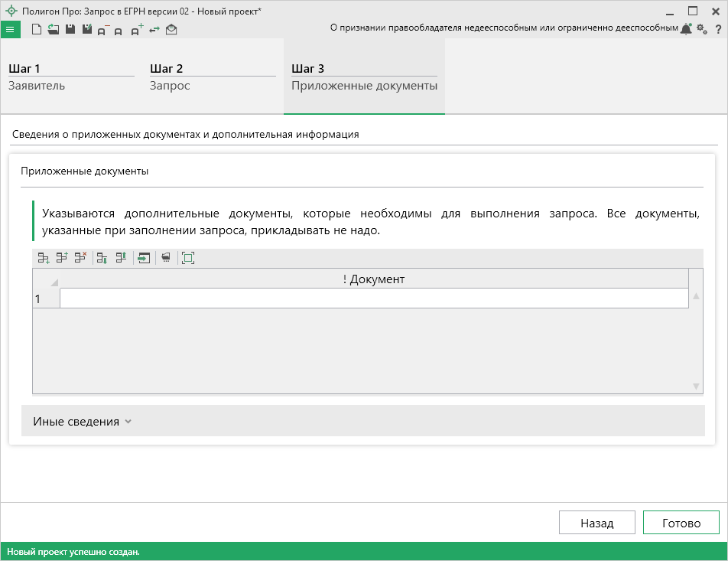Decrease font size with A-minus icon
Image resolution: width=728 pixels, height=561 pixels.
104,30
